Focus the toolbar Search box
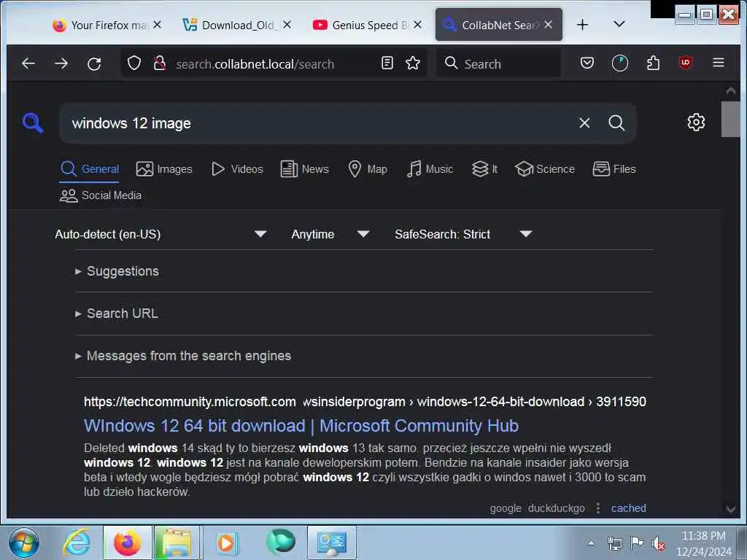The width and height of the screenshot is (747, 560). tap(499, 63)
